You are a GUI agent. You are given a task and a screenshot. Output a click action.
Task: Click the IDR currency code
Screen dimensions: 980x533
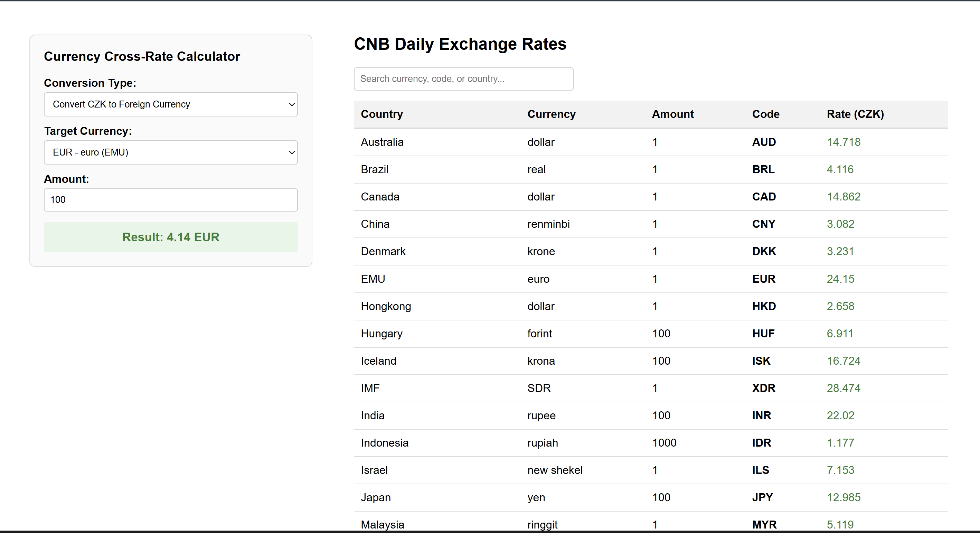tap(762, 443)
